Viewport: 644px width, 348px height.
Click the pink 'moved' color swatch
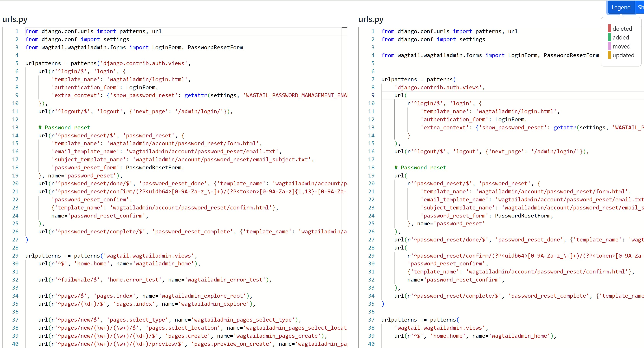click(609, 46)
